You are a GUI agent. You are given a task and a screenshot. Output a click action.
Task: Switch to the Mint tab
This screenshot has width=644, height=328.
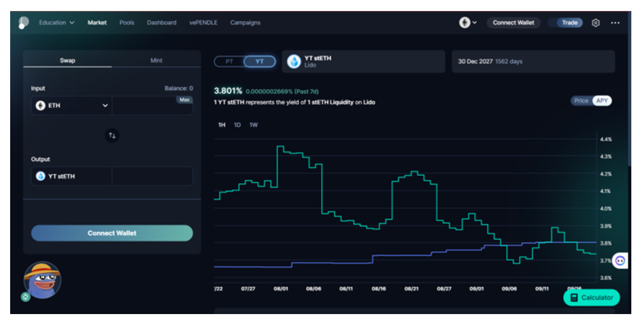pyautogui.click(x=156, y=60)
